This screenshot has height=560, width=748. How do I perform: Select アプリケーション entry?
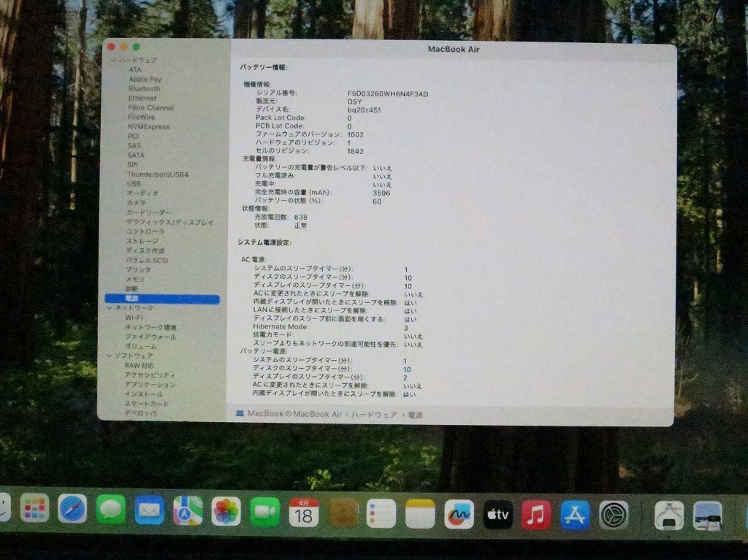150,385
